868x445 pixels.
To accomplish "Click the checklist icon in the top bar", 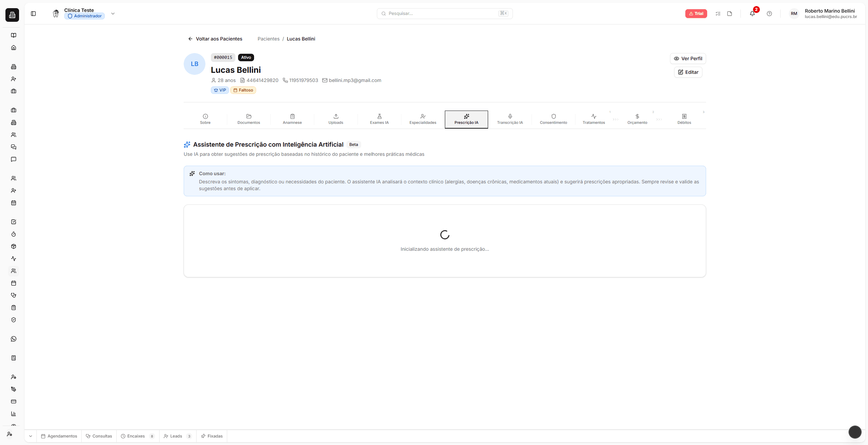I will pyautogui.click(x=718, y=14).
